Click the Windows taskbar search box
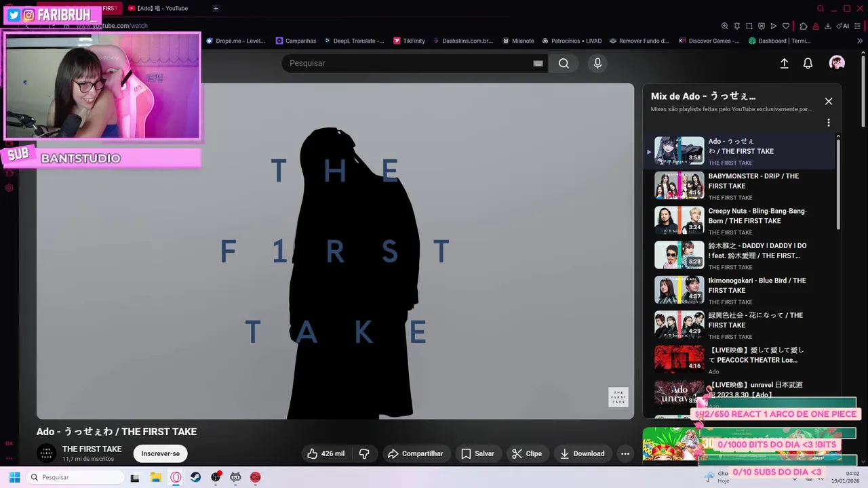868x488 pixels. point(76,477)
